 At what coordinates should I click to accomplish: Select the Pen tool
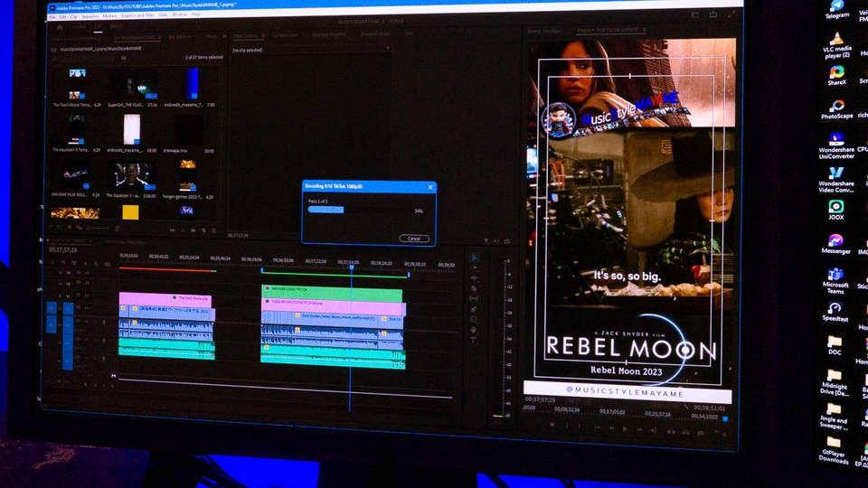[x=474, y=309]
